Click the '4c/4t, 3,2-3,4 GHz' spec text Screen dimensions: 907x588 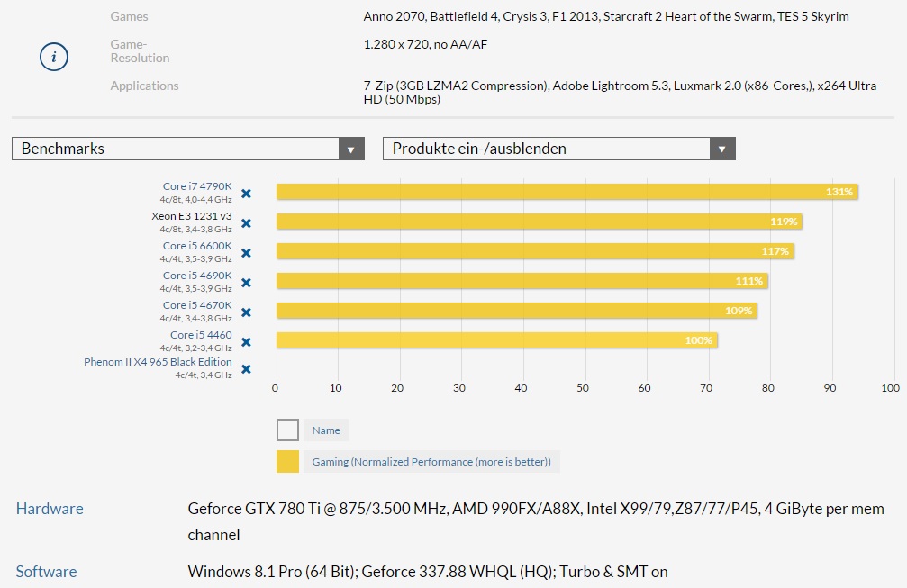coord(196,348)
